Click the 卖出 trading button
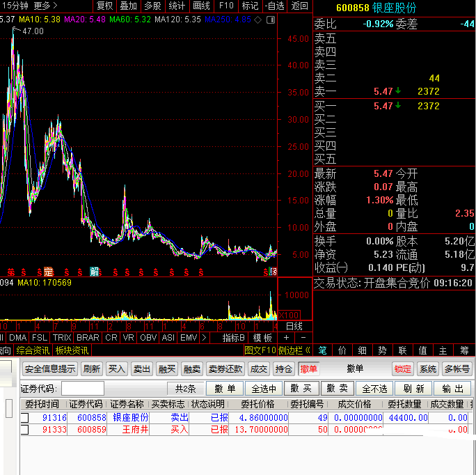 pos(142,369)
